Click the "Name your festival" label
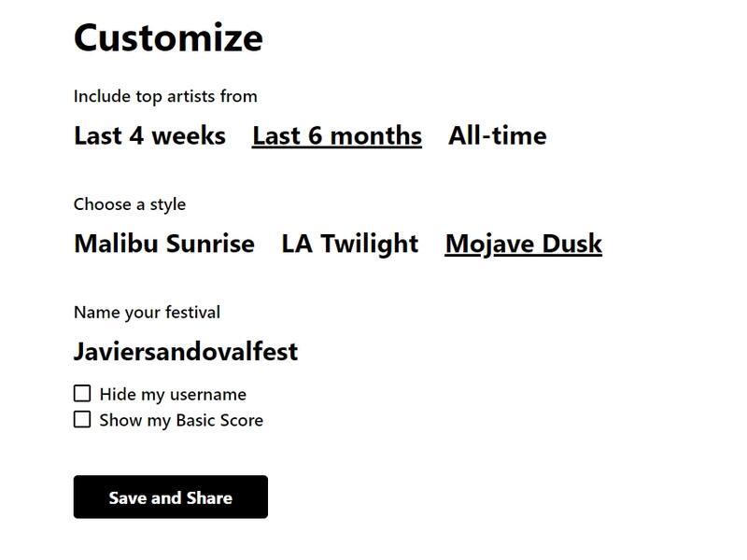The width and height of the screenshot is (747, 560). click(147, 313)
